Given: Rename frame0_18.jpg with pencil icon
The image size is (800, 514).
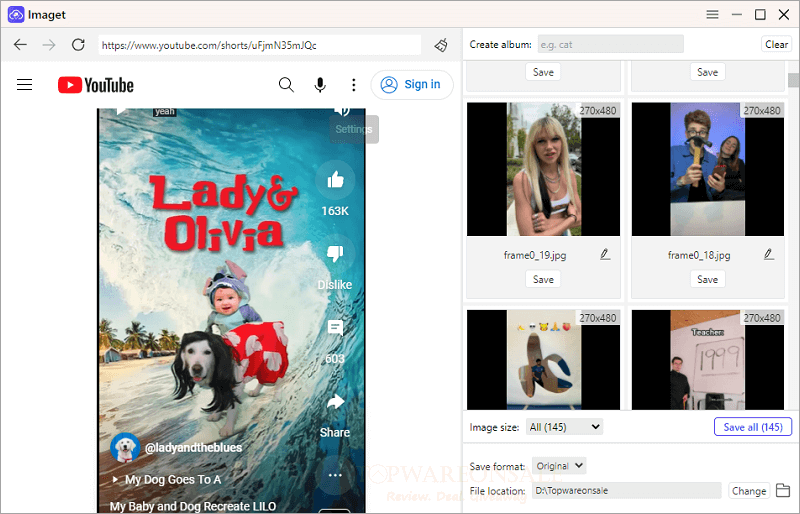Looking at the screenshot, I should 769,254.
